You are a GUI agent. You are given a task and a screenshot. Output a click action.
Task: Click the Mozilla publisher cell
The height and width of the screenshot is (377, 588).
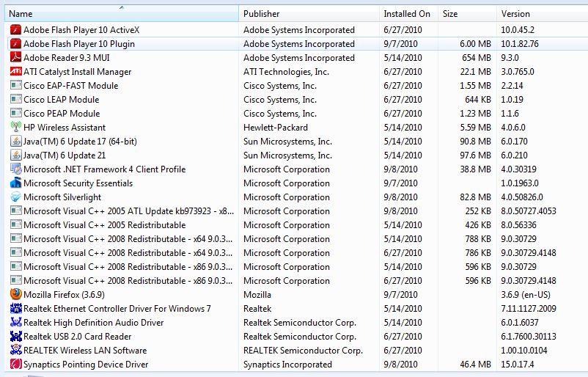coord(257,294)
